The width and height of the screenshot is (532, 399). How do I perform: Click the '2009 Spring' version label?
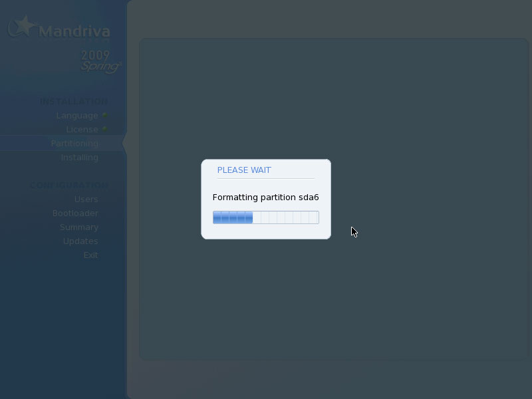coord(101,61)
